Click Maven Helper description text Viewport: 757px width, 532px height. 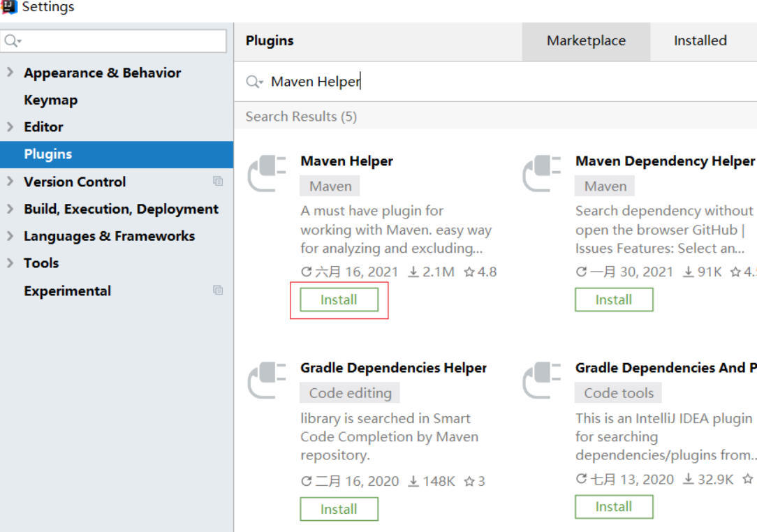pyautogui.click(x=396, y=230)
